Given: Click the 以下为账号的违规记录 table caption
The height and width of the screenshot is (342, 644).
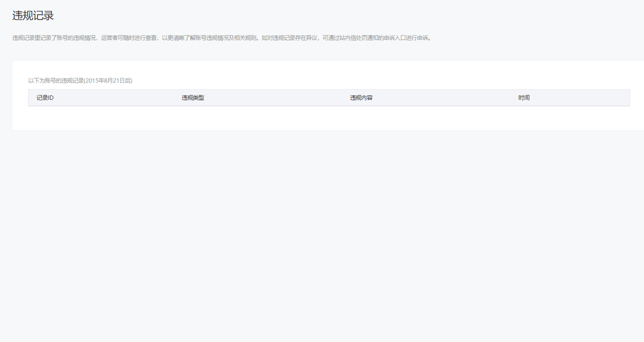Looking at the screenshot, I should 56,81.
